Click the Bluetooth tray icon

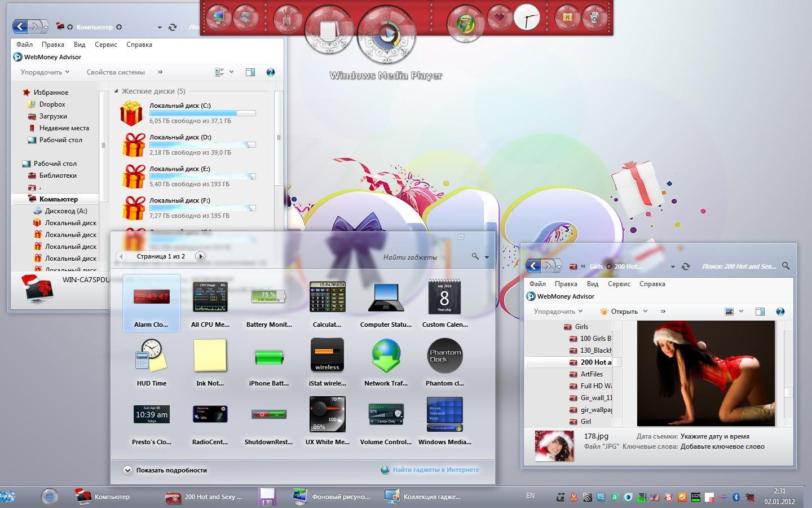tap(736, 497)
